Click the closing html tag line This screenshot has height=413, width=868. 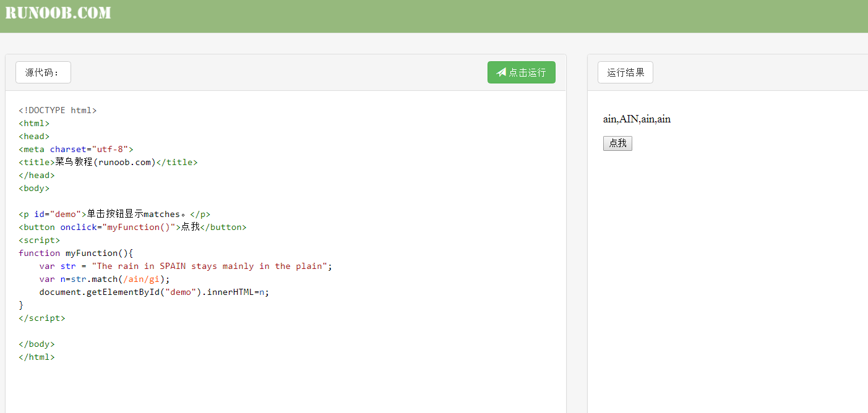click(x=37, y=357)
